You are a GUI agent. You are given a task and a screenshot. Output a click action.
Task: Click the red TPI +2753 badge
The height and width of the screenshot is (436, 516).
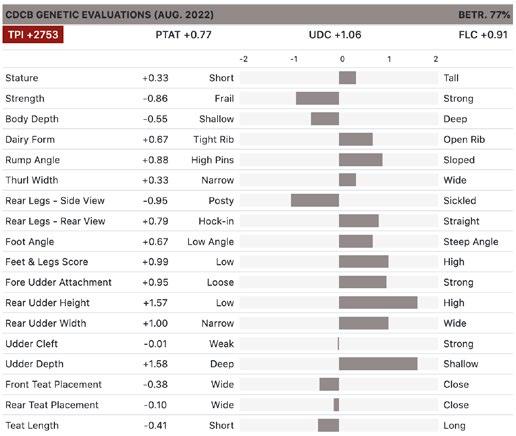(x=33, y=35)
